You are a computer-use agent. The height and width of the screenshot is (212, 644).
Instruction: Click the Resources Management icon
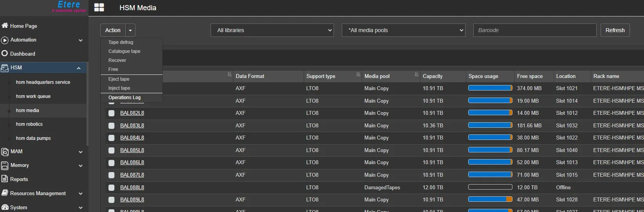5,193
